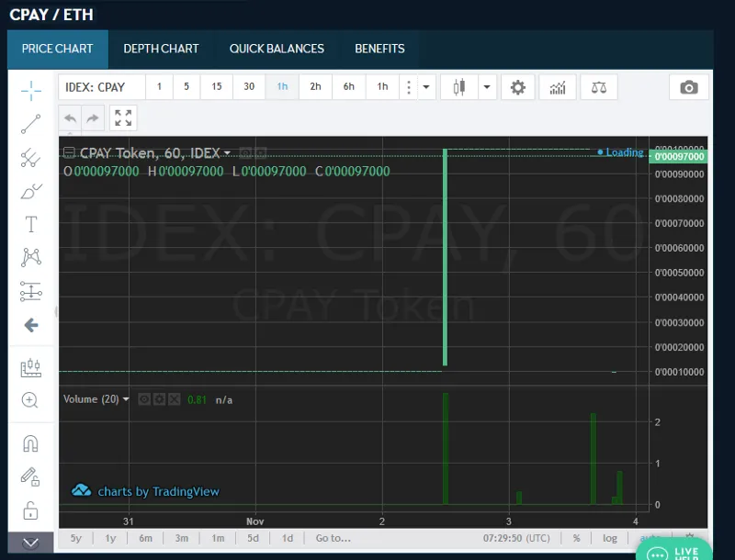This screenshot has height=560, width=735.
Task: Open the Quick Balances tab
Action: (x=277, y=50)
